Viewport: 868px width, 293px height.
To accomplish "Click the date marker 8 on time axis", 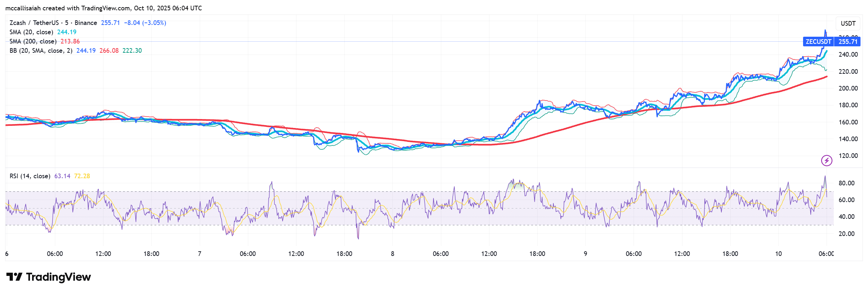I will pyautogui.click(x=392, y=254).
